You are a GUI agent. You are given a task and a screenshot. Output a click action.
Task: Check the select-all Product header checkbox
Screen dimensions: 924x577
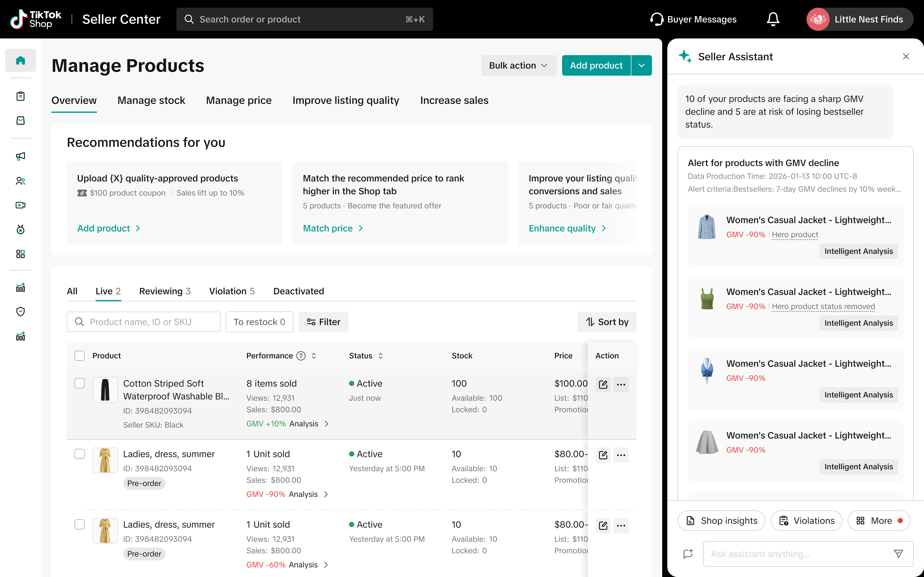[79, 356]
